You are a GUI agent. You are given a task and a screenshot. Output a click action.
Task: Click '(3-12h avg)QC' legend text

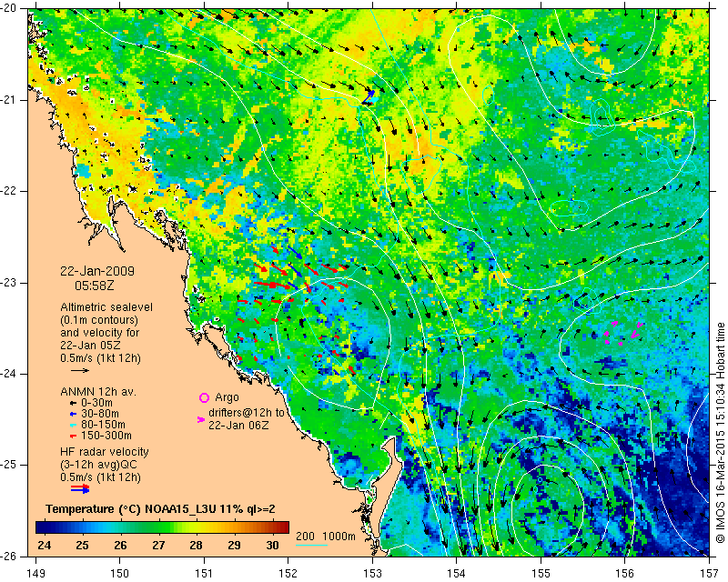[99, 465]
